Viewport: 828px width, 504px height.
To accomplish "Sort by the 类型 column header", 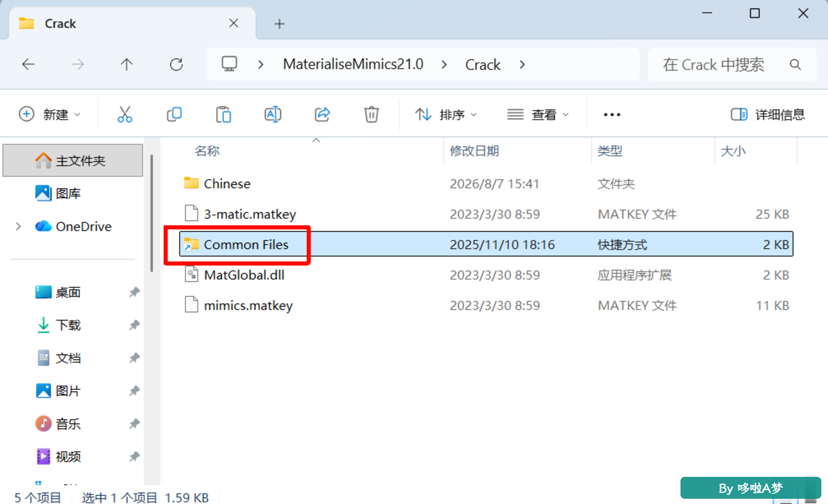I will (x=610, y=151).
